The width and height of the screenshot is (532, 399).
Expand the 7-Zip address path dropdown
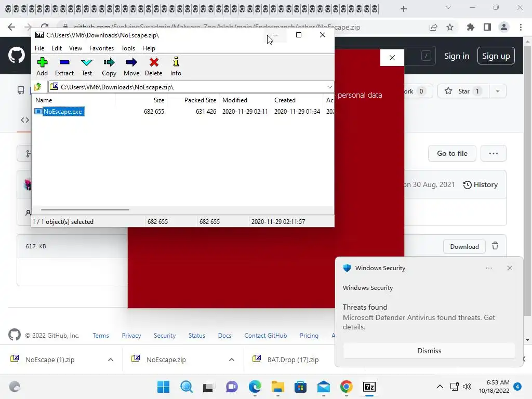(x=329, y=87)
